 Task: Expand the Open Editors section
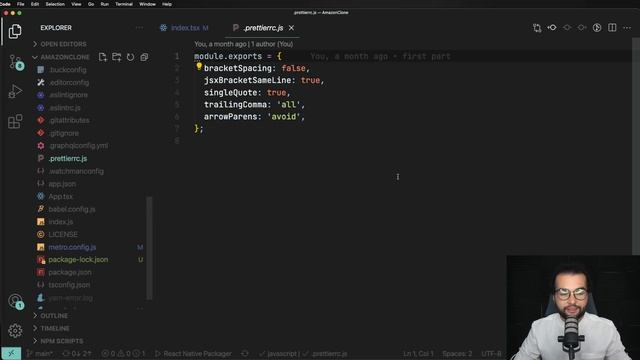63,44
